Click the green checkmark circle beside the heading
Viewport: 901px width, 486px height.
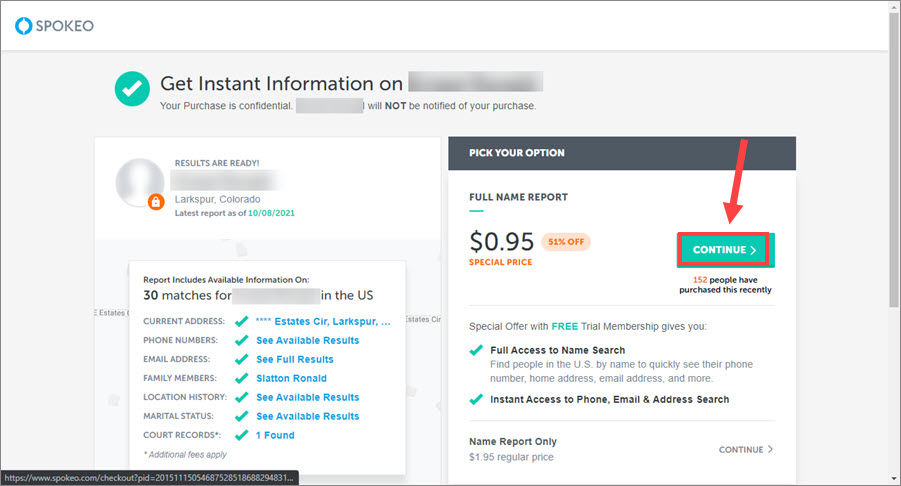point(132,88)
